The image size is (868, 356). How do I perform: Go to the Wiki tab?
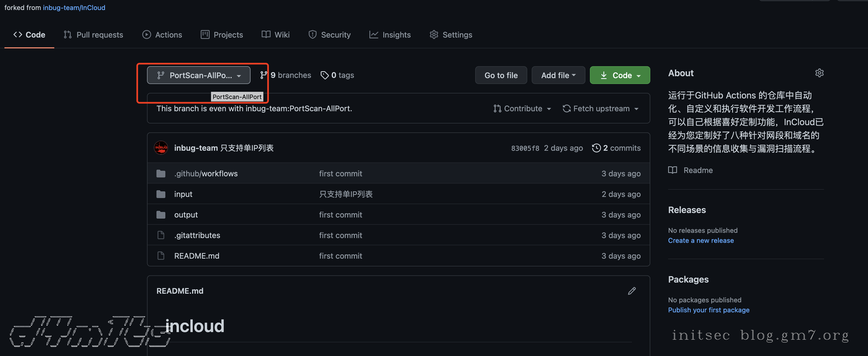coord(276,35)
